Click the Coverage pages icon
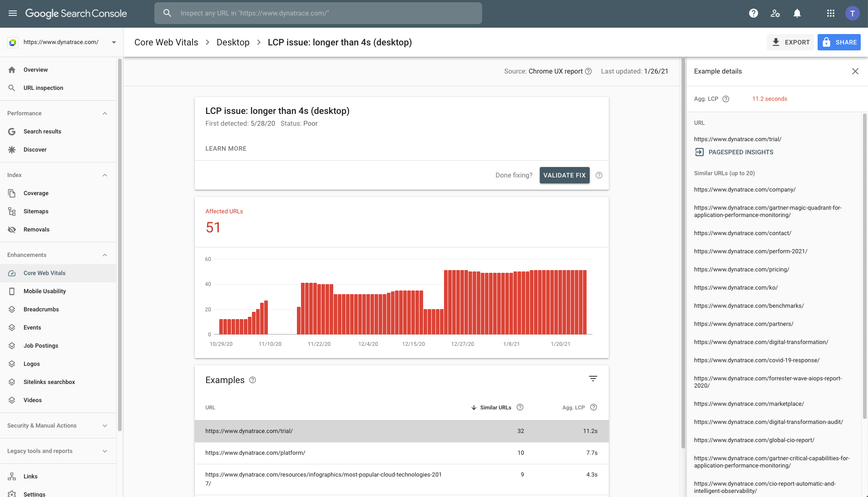 point(12,193)
